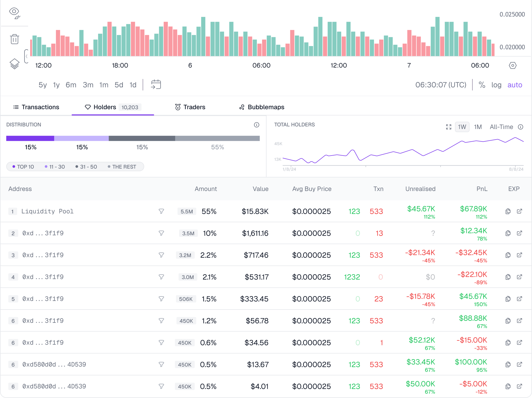This screenshot has width=532, height=398.
Task: Switch to the Transactions tab
Action: 36,107
